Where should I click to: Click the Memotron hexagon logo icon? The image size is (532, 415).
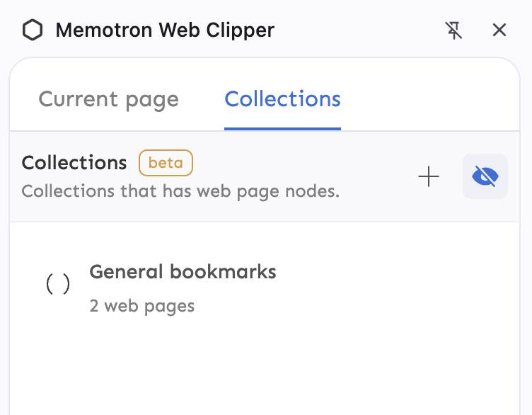point(33,30)
